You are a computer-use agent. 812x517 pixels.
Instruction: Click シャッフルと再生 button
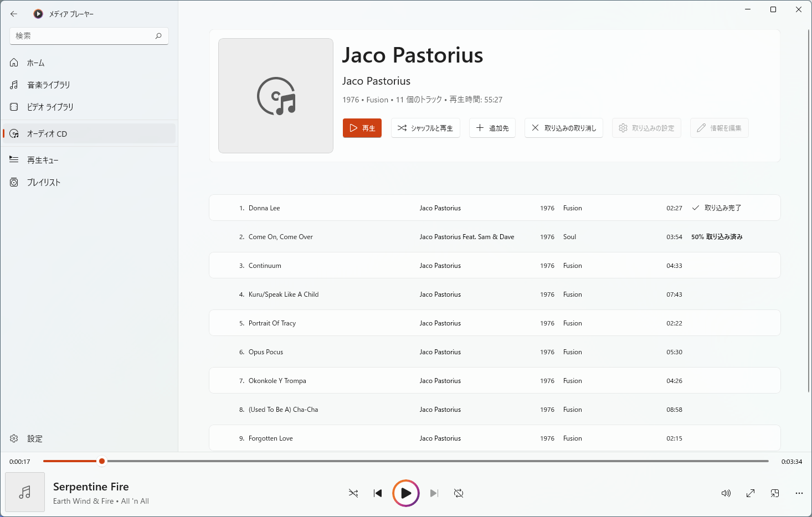coord(425,128)
